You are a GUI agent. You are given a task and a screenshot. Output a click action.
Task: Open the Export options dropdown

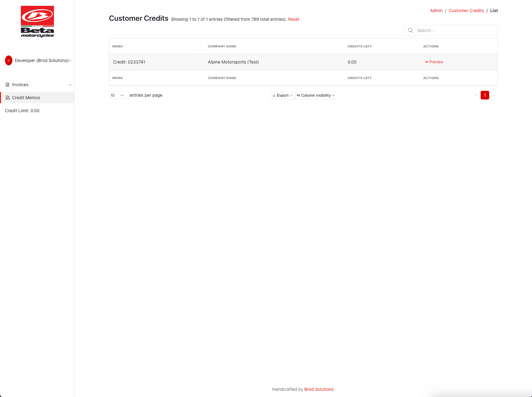point(282,95)
